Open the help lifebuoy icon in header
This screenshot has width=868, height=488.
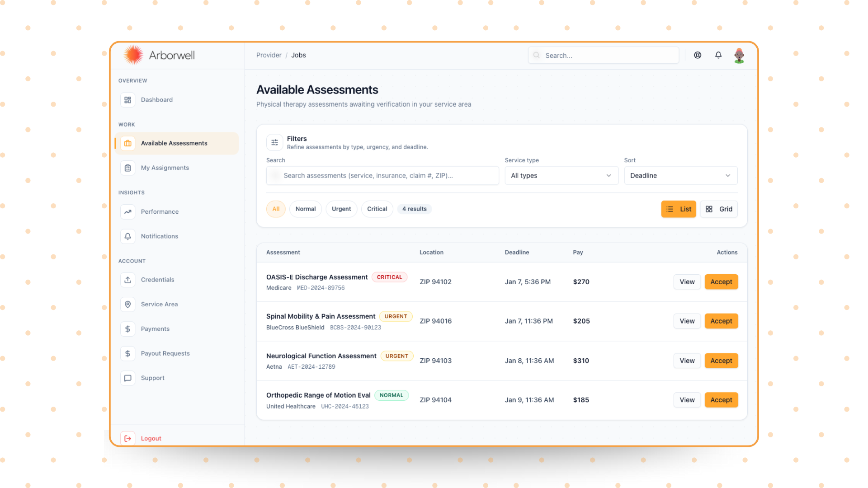(x=698, y=55)
